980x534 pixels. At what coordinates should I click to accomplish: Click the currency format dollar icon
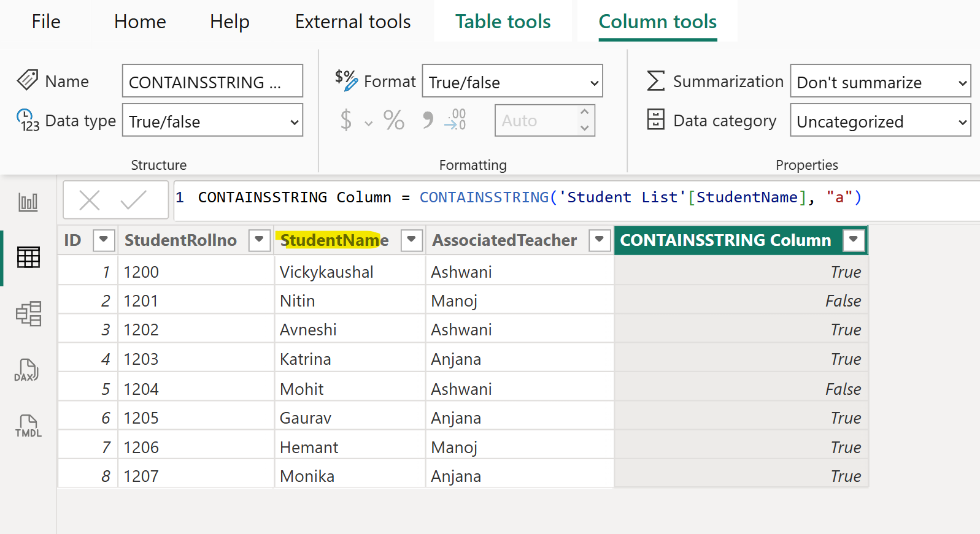(x=346, y=120)
